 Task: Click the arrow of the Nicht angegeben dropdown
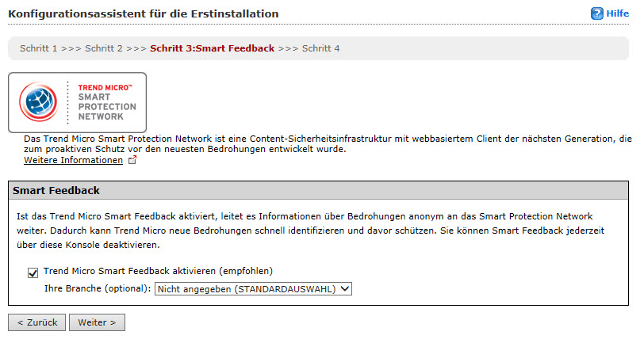[x=344, y=289]
